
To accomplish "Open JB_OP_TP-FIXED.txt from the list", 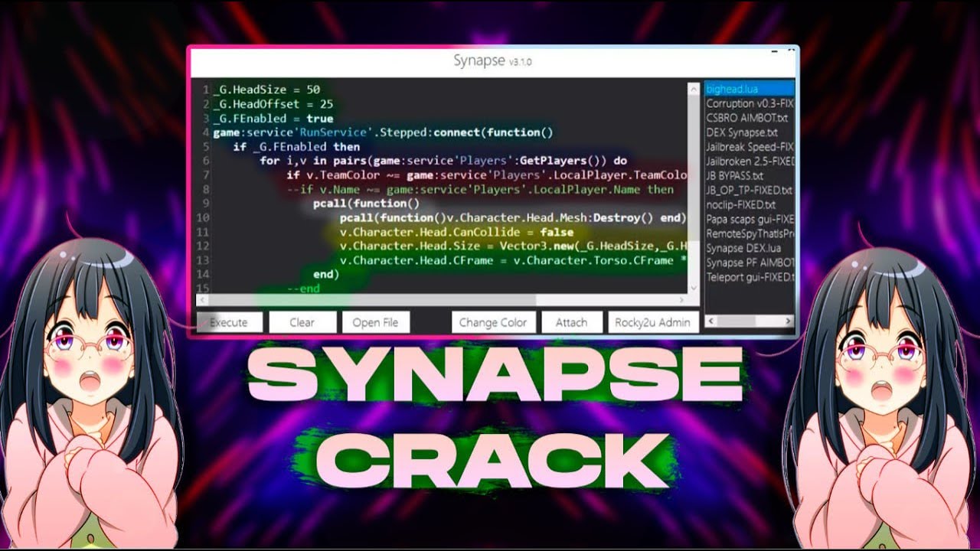I will 750,190.
